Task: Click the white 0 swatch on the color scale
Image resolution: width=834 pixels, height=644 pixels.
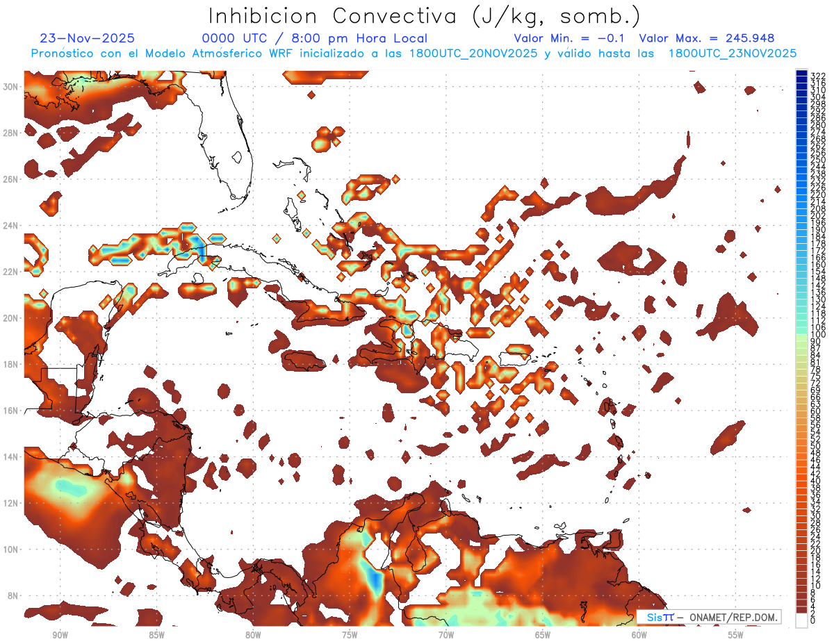Action: point(801,620)
